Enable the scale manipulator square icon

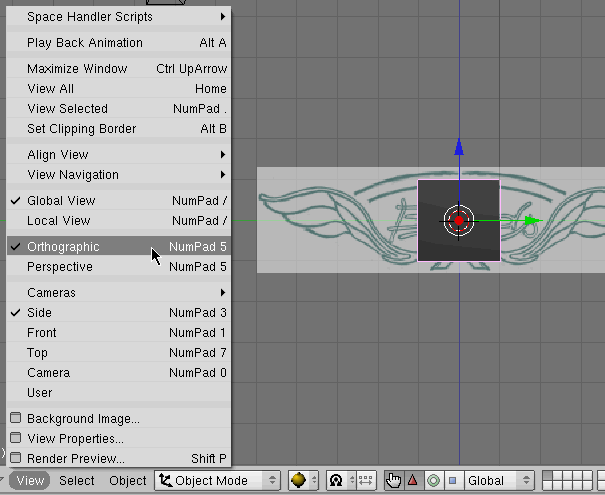(x=453, y=481)
